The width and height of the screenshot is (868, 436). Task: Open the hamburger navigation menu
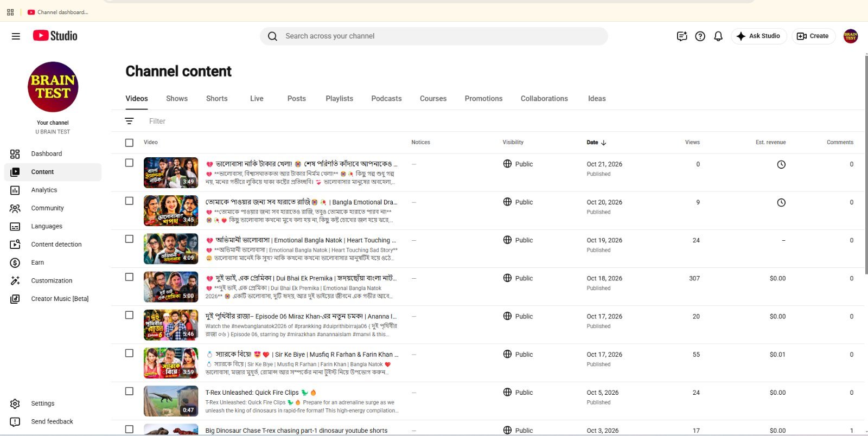click(x=16, y=36)
